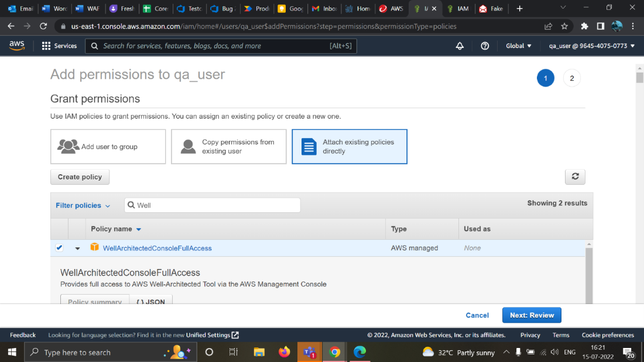Click the Windows taskbar search box
Image resolution: width=644 pixels, height=362 pixels.
coord(110,352)
